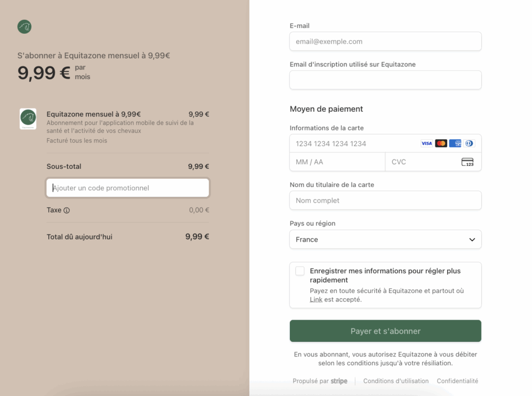
Task: Open the Conditions d'utilisation link
Action: pyautogui.click(x=396, y=381)
